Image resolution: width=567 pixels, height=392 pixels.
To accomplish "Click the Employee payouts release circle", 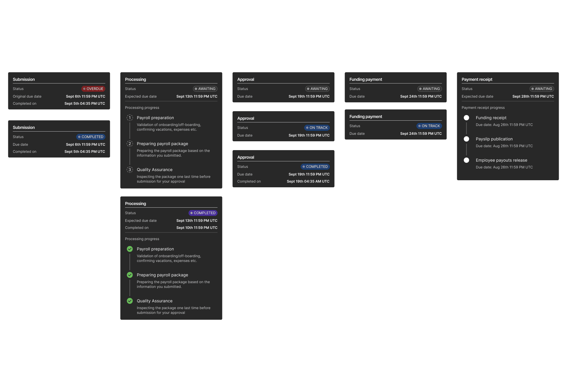I will (x=467, y=160).
